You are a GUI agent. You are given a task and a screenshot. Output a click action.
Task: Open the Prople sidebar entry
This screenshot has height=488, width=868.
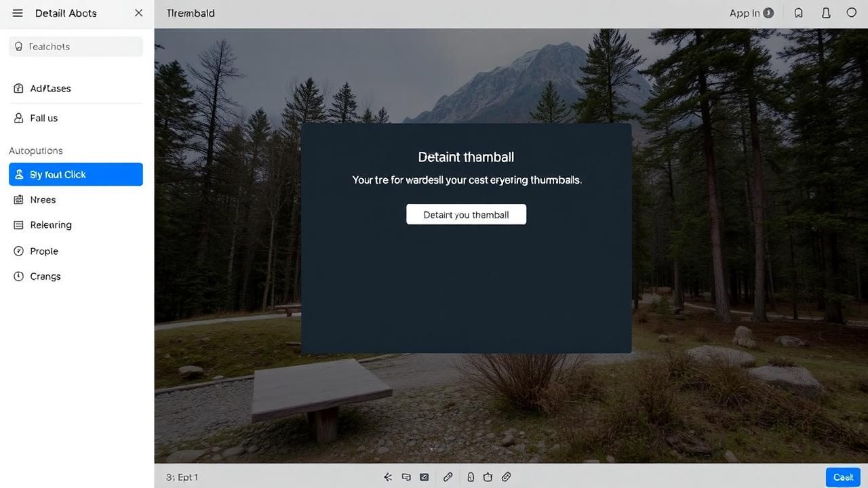click(x=44, y=251)
